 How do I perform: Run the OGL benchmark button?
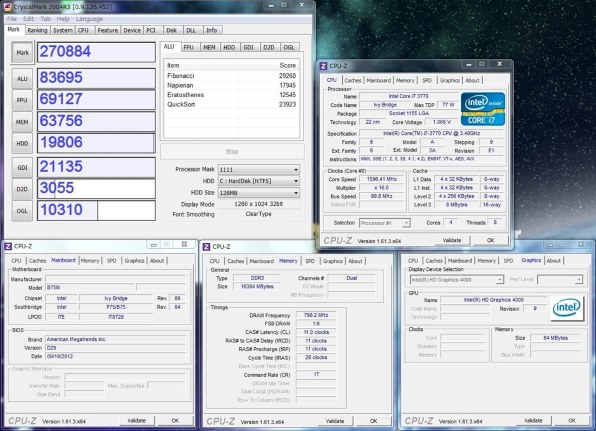(x=22, y=211)
